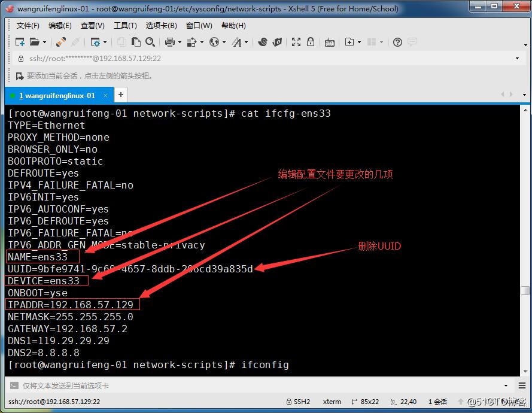Expand the Font dropdown arrow
The image size is (532, 413).
[x=247, y=42]
